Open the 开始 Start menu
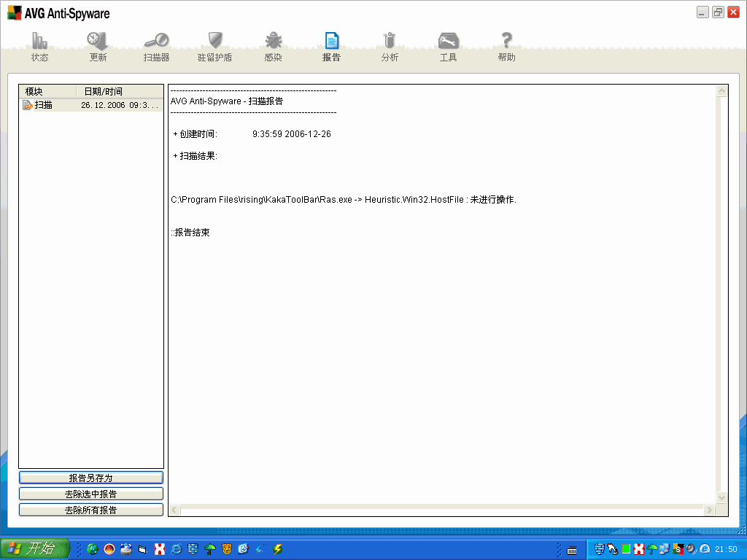This screenshot has height=560, width=747. [35, 548]
